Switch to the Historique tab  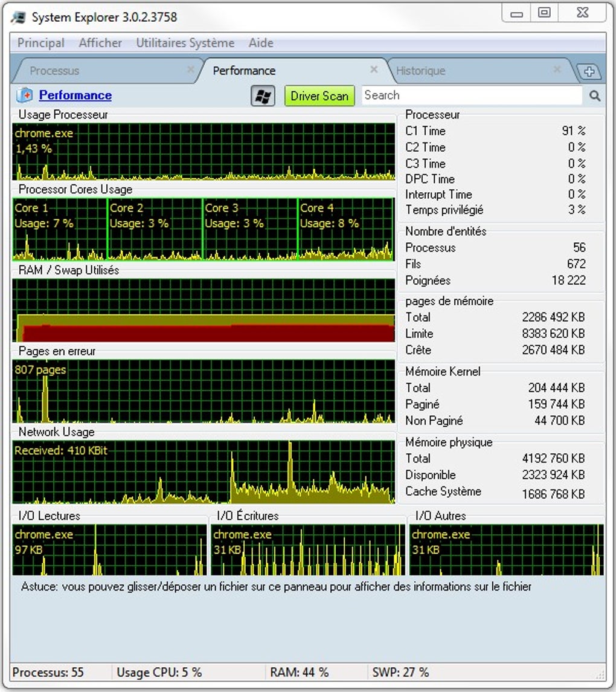tap(421, 71)
